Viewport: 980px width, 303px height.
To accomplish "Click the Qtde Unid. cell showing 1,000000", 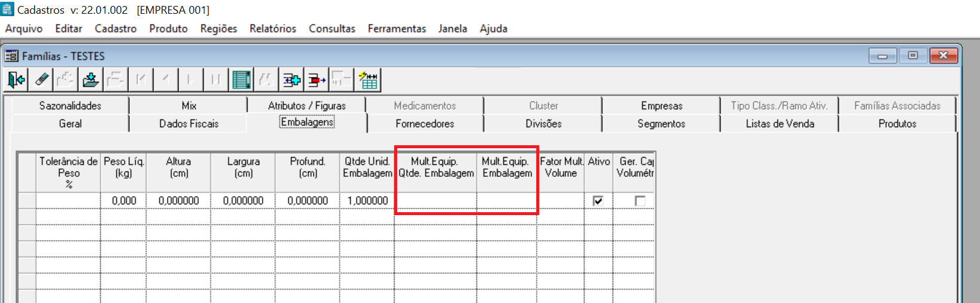I will (x=367, y=201).
